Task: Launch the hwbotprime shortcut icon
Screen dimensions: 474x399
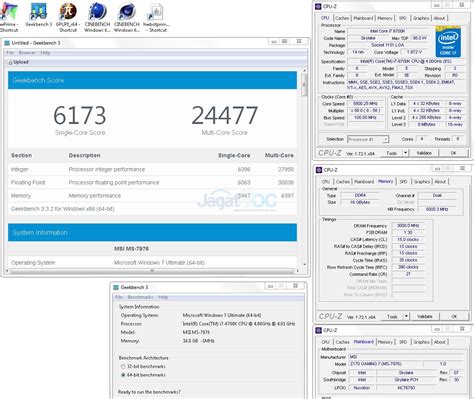Action: tap(157, 17)
